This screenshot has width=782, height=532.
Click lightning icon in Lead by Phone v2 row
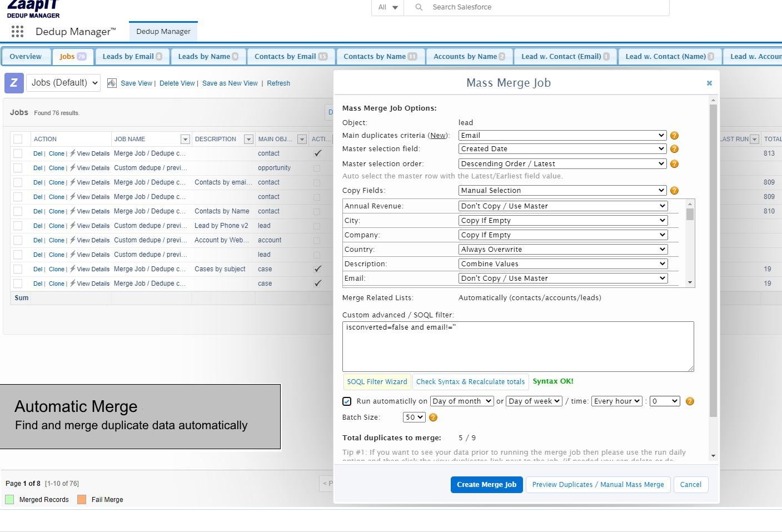click(72, 226)
